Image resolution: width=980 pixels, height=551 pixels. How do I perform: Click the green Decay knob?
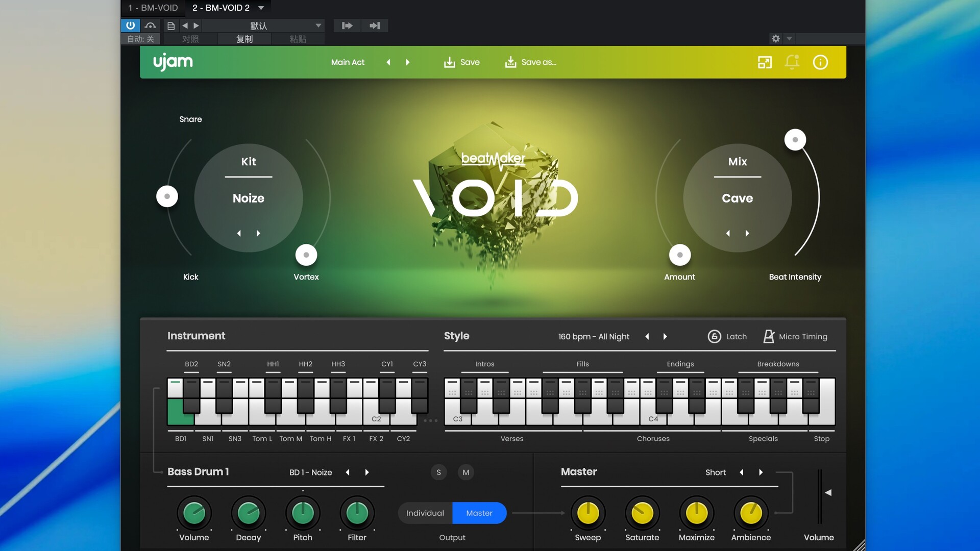[x=249, y=513]
